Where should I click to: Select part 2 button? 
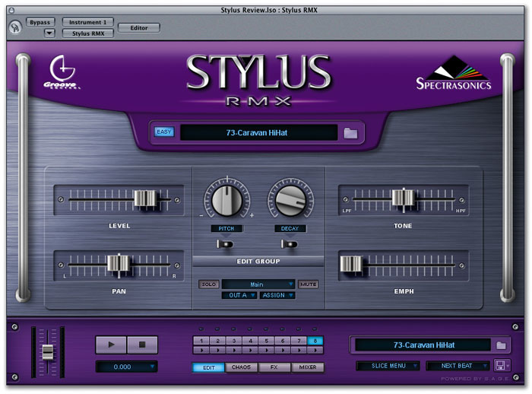click(x=217, y=341)
